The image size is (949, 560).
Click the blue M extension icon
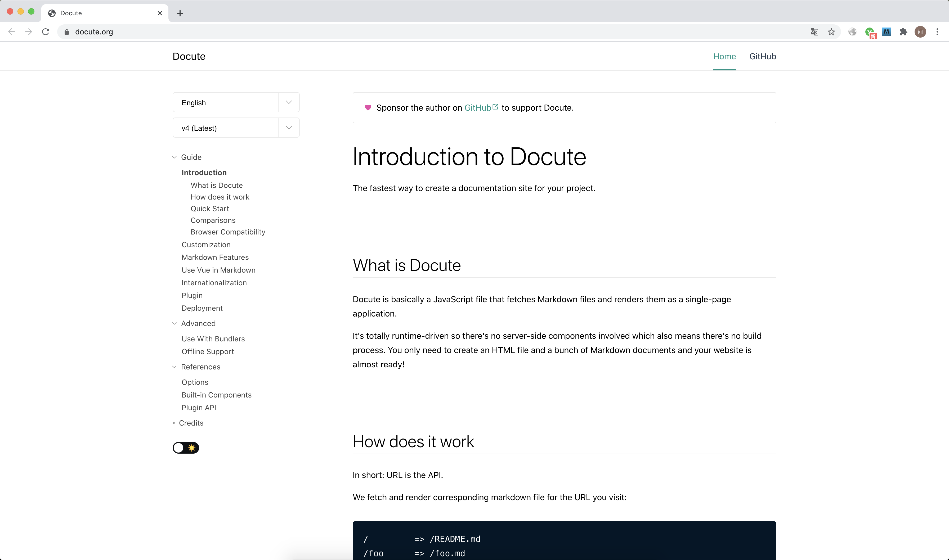pyautogui.click(x=887, y=32)
